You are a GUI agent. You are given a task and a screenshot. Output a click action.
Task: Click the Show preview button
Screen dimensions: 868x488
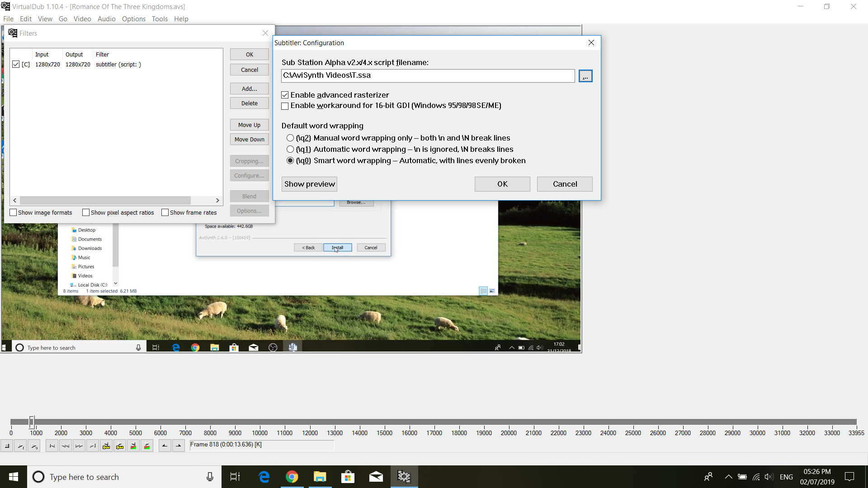309,184
